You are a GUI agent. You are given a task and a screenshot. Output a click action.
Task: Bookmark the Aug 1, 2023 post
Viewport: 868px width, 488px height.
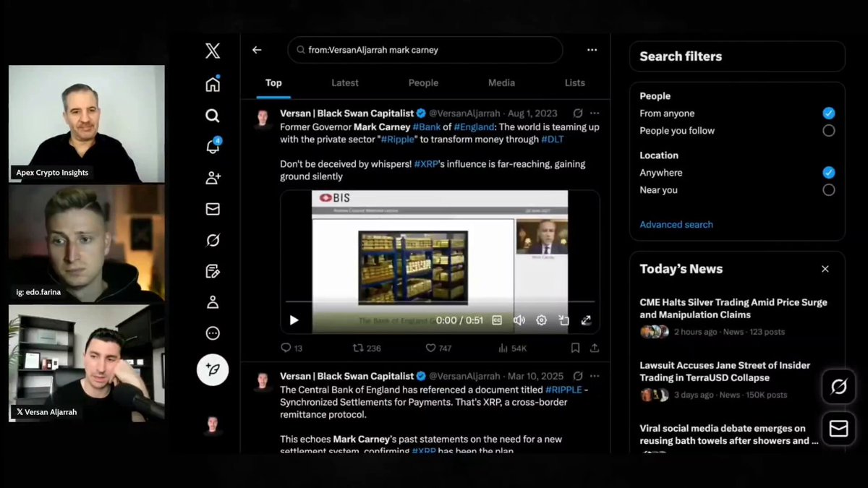[575, 348]
